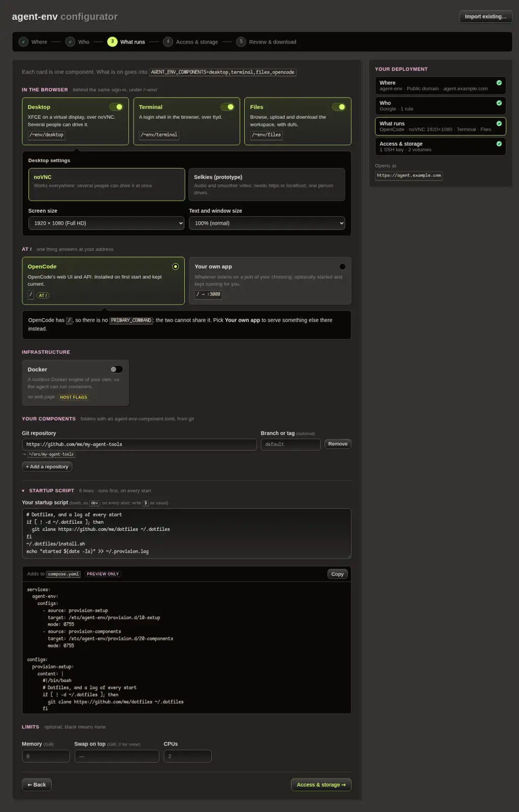Click the ~/src/my-agent-tools path label
519x812 pixels.
[51, 454]
